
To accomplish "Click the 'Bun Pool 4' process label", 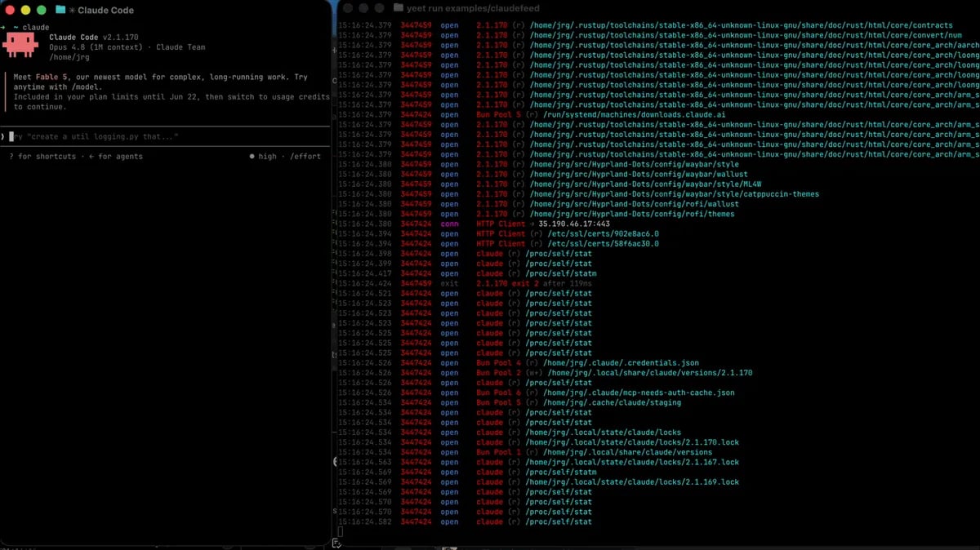I will coord(499,363).
